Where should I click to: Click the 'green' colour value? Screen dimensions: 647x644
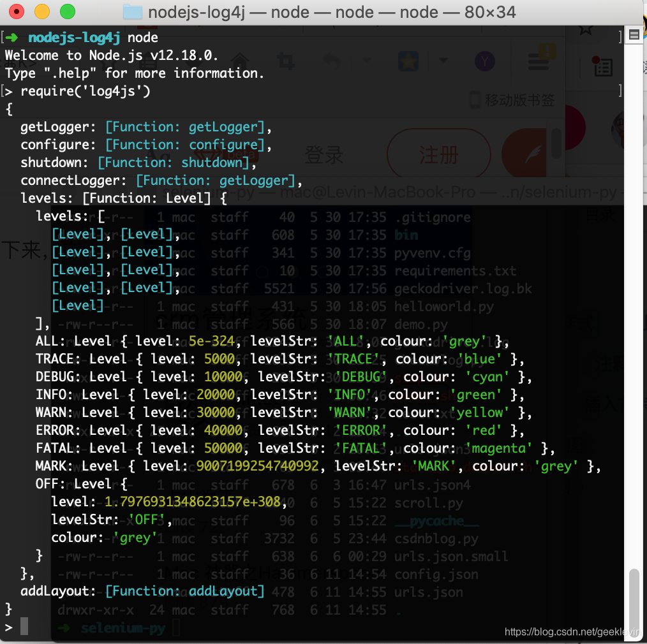tap(476, 395)
